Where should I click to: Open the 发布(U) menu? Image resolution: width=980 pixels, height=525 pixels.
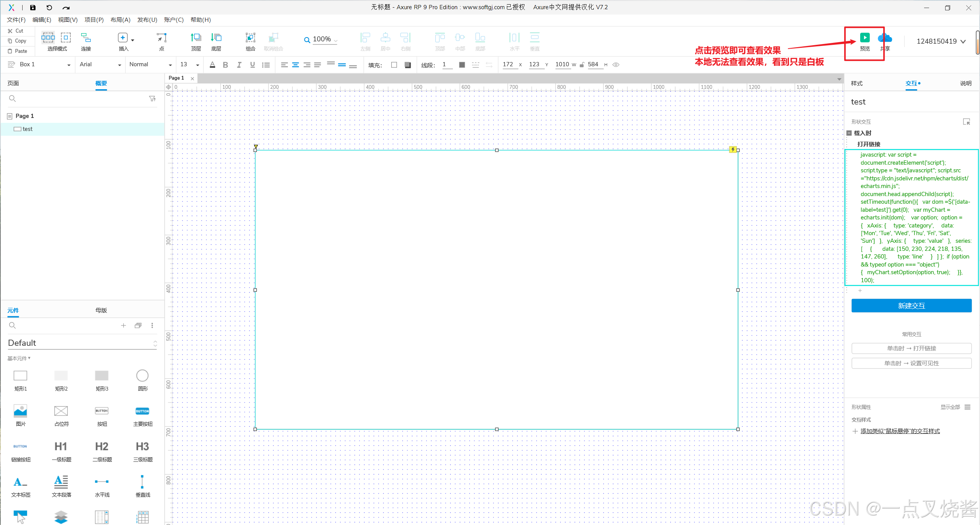click(147, 20)
